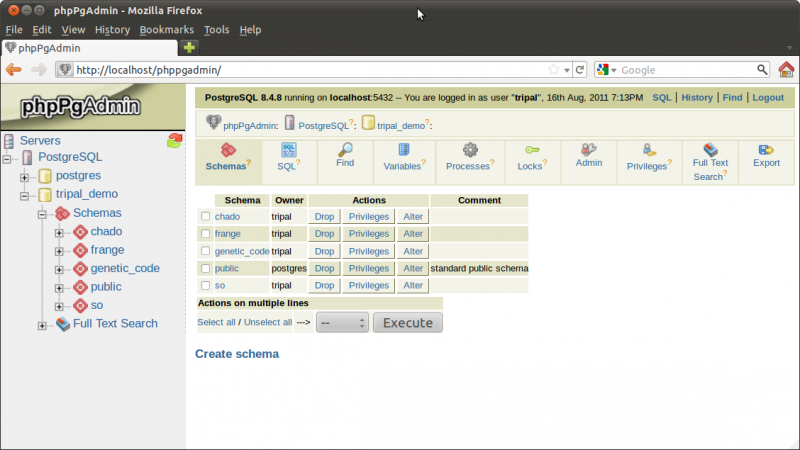Click the Schemas icon in the tree
800x450 pixels.
point(62,213)
